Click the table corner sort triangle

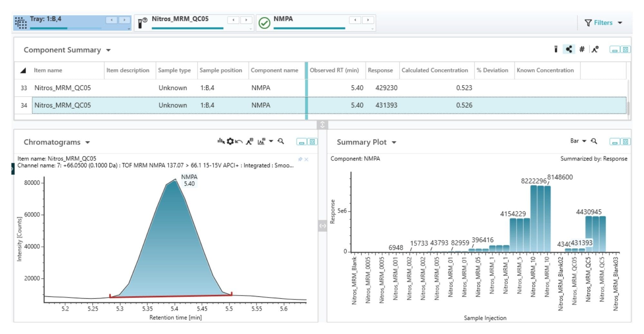point(23,70)
